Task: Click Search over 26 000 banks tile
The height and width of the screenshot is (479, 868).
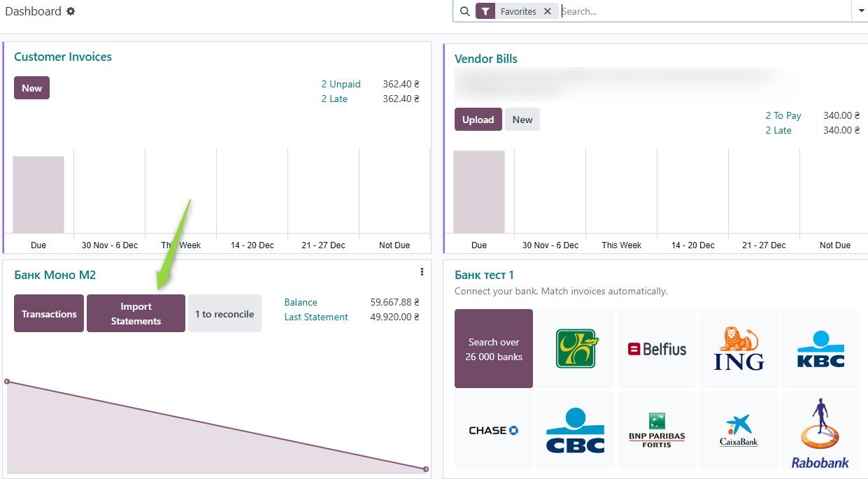Action: (494, 349)
